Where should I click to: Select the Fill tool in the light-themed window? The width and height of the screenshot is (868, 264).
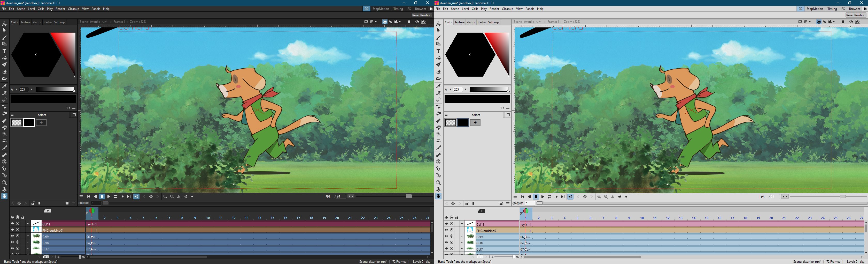click(438, 58)
